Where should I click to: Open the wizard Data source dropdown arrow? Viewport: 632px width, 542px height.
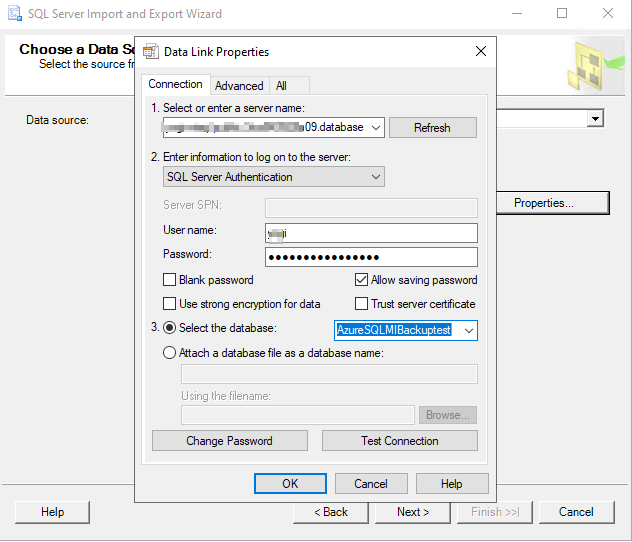coord(595,119)
